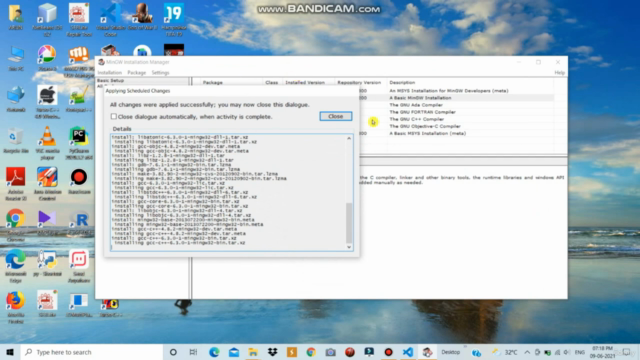The width and height of the screenshot is (640, 360).
Task: Open the Installation menu
Action: 109,73
